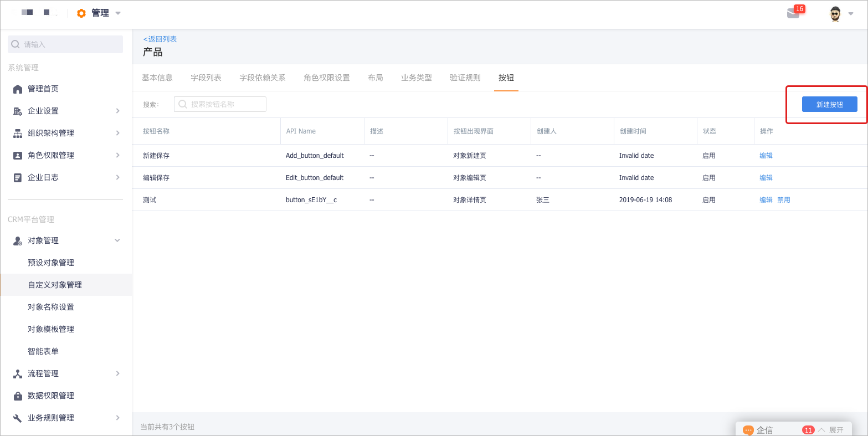Open the 字段依赖关系 tab
Image resolution: width=868 pixels, height=436 pixels.
pyautogui.click(x=263, y=78)
